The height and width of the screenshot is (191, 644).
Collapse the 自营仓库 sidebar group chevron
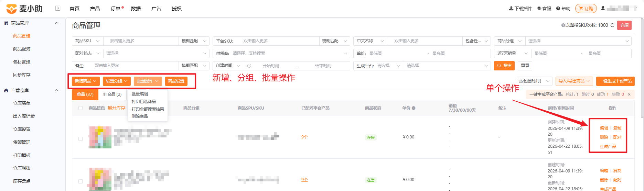tap(57, 90)
